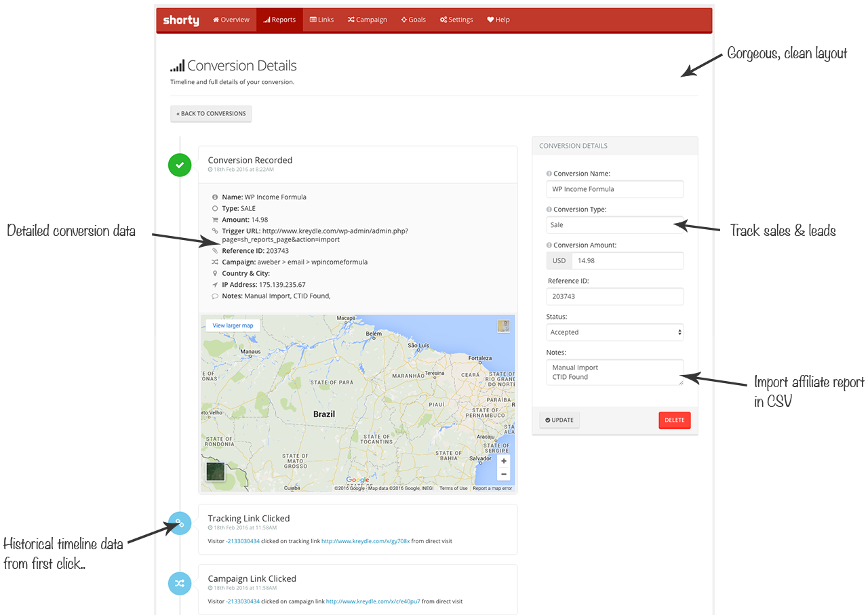868x615 pixels.
Task: Click the green checkmark timeline marker
Action: point(180,165)
